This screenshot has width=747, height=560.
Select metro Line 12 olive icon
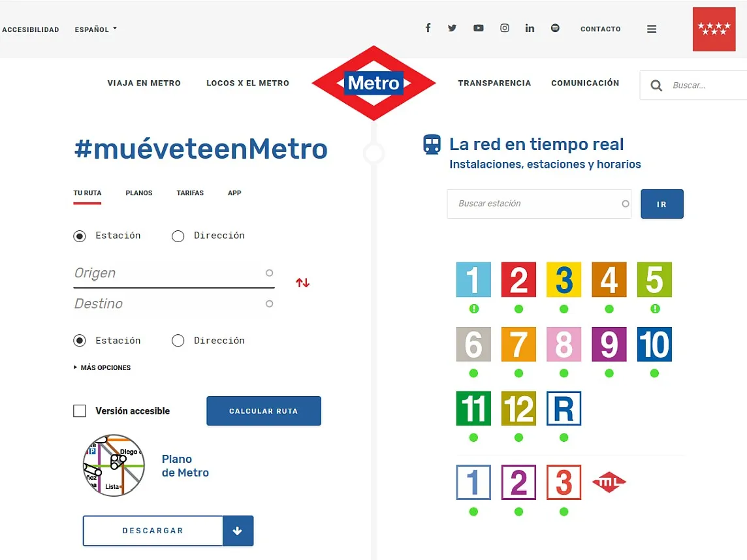click(x=519, y=409)
